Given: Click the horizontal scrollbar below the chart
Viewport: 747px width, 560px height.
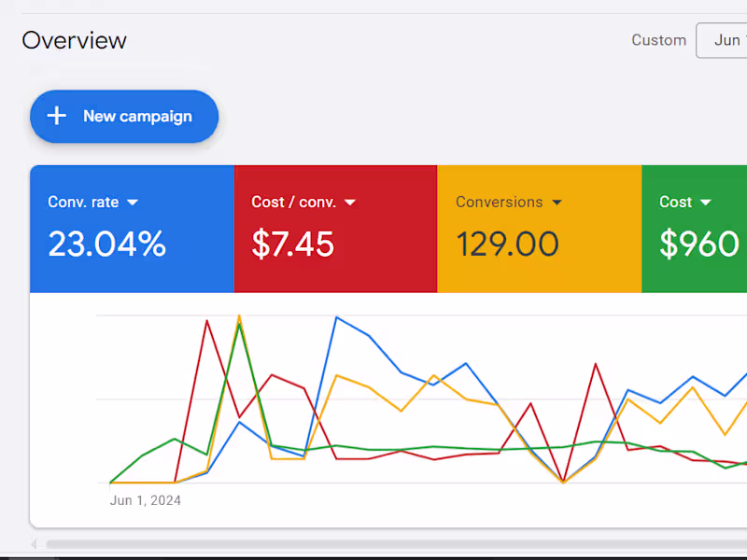Looking at the screenshot, I should [x=396, y=544].
